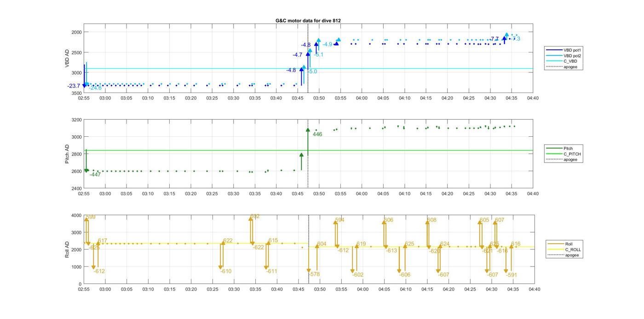Click the "606" roll data label
Screen dimensions: 644x319
389,220
